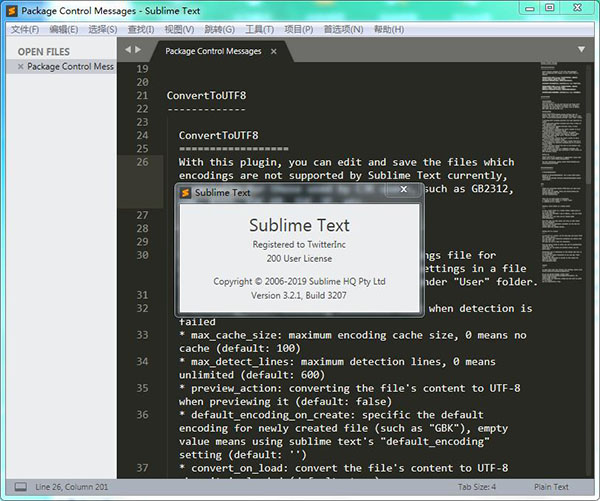Viewport: 600px width, 501px height.
Task: Click line number 21 in gutter
Action: [142, 95]
